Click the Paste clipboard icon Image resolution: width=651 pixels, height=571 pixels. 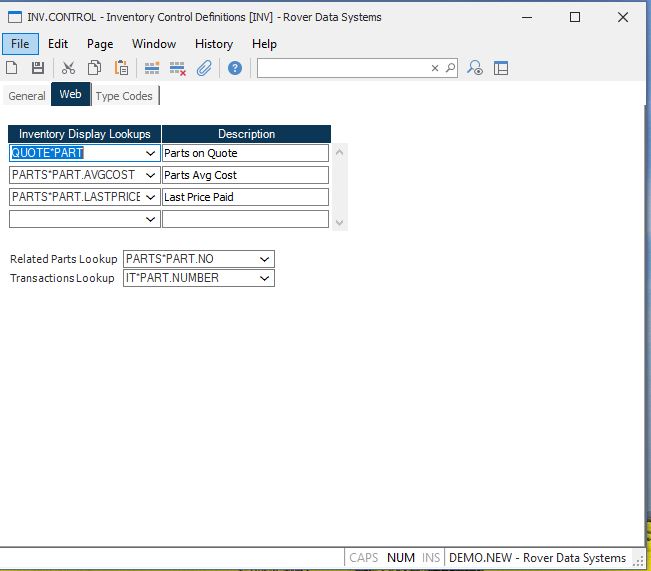[121, 68]
